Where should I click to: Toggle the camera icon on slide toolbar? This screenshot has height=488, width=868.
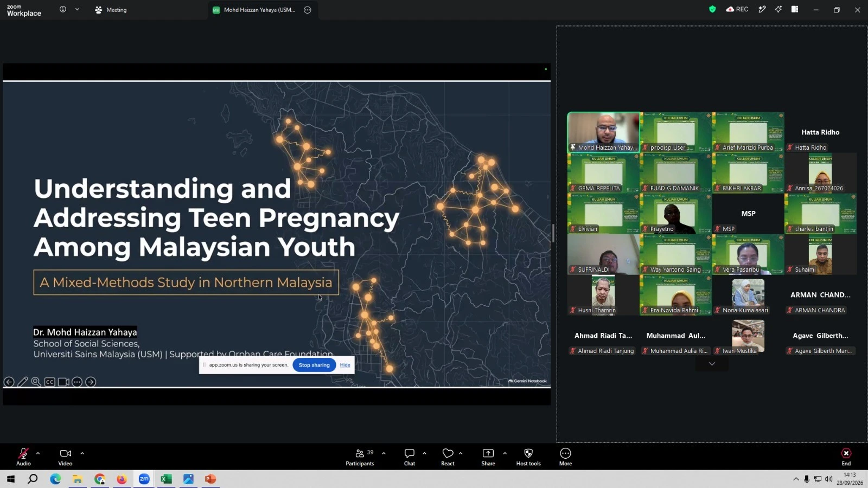[x=63, y=382]
